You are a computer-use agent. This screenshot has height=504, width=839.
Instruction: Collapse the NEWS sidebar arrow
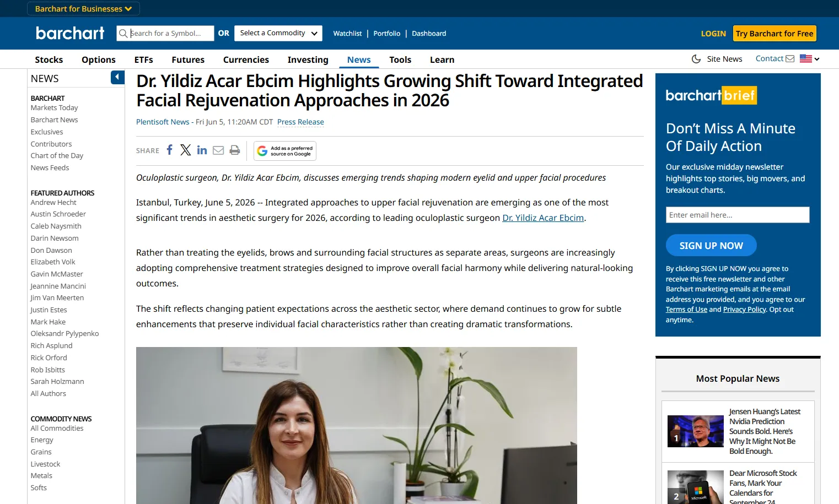click(x=117, y=78)
